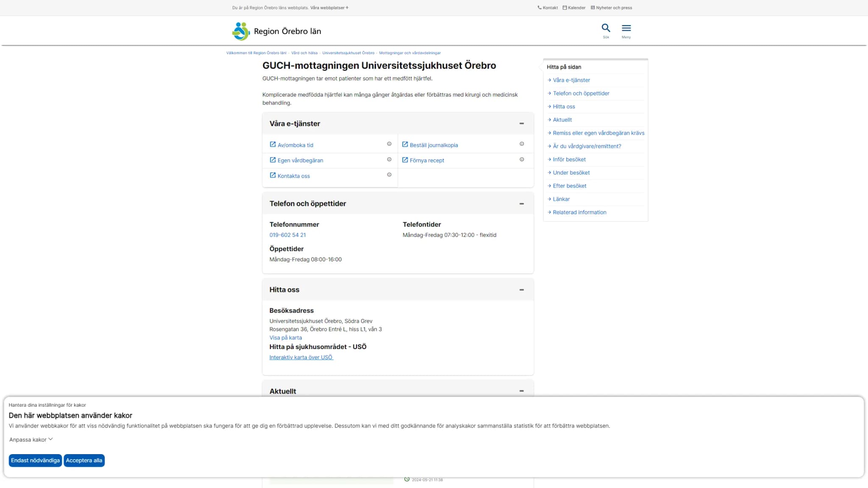Click external-link icon of Av/omboka tid
The image size is (868, 488).
pyautogui.click(x=273, y=144)
